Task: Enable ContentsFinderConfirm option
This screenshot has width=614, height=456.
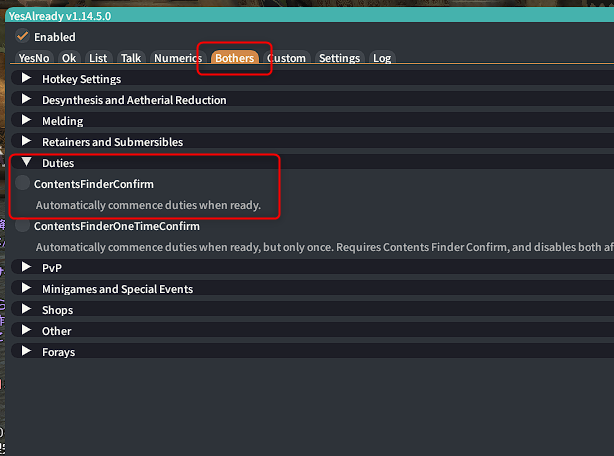Action: 23,184
